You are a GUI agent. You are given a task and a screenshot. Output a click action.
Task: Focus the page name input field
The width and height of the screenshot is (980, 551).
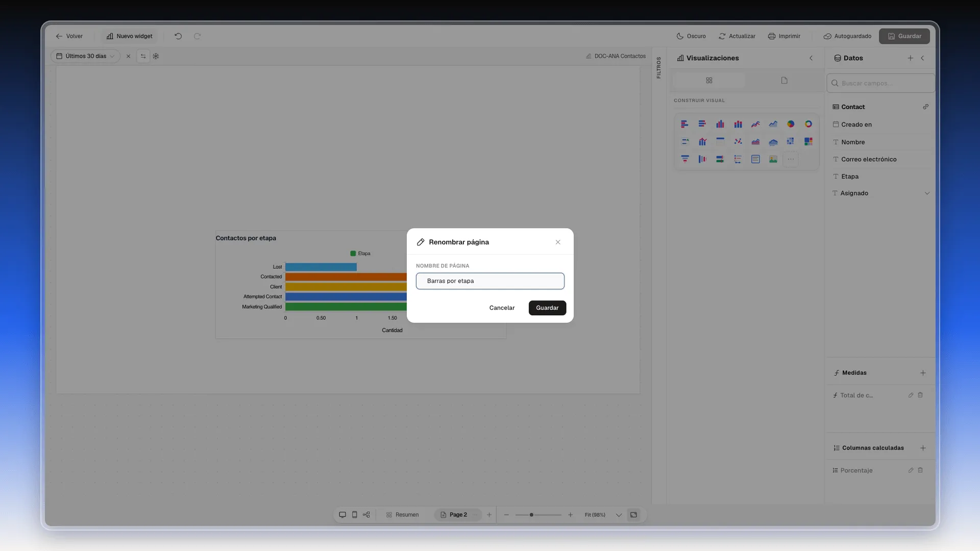click(490, 281)
